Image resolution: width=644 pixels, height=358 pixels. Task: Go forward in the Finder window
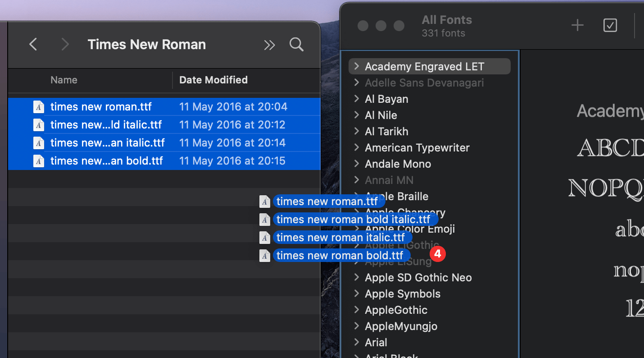65,44
